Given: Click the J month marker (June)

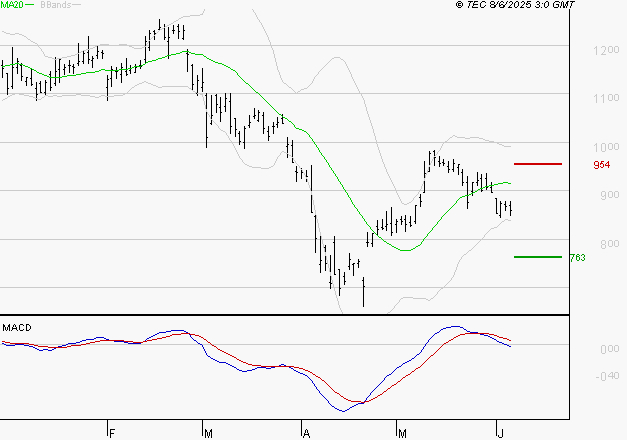Looking at the screenshot, I should click(x=500, y=434).
